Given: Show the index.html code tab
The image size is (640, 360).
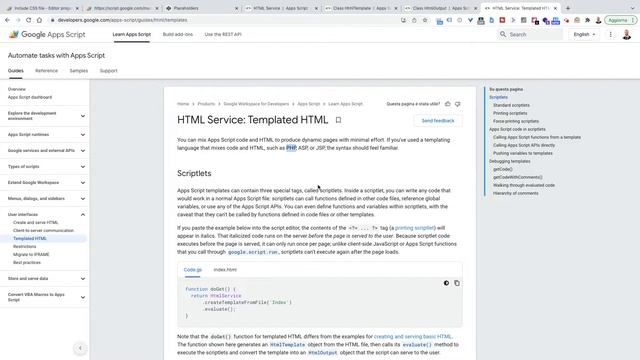Looking at the screenshot, I should coord(225,270).
